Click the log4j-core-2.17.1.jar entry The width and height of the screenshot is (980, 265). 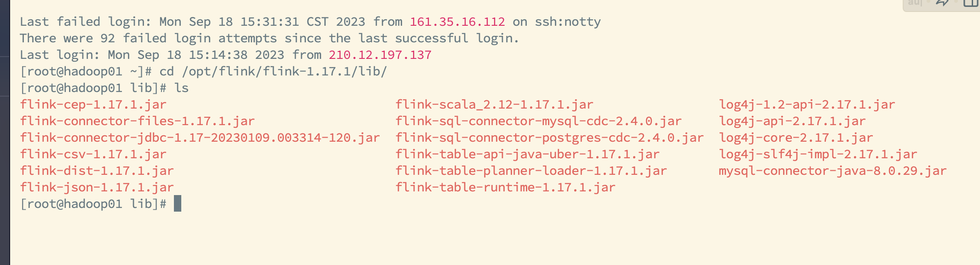coord(796,138)
